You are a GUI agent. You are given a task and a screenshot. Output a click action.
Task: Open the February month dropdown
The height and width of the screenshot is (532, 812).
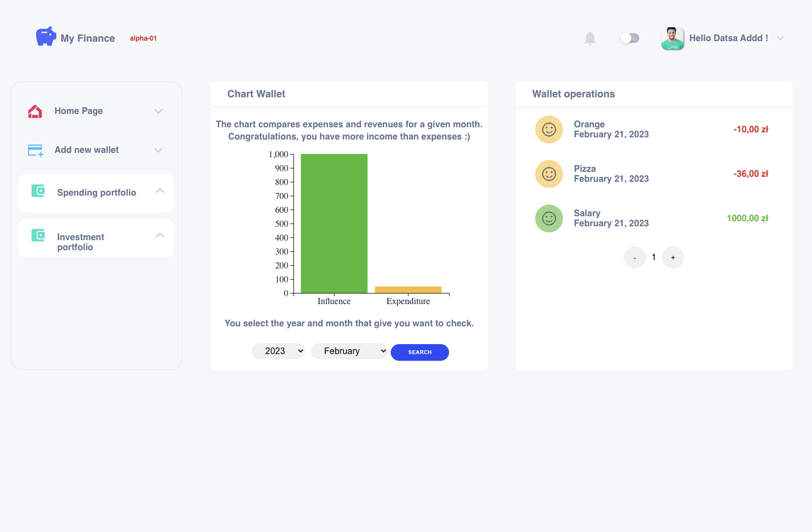pos(348,351)
